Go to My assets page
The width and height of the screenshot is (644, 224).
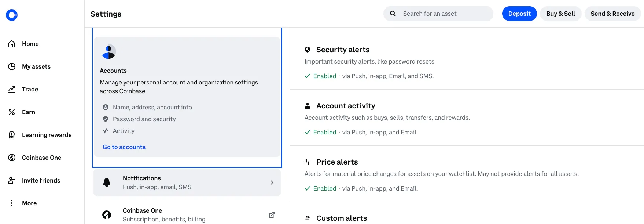[x=36, y=66]
